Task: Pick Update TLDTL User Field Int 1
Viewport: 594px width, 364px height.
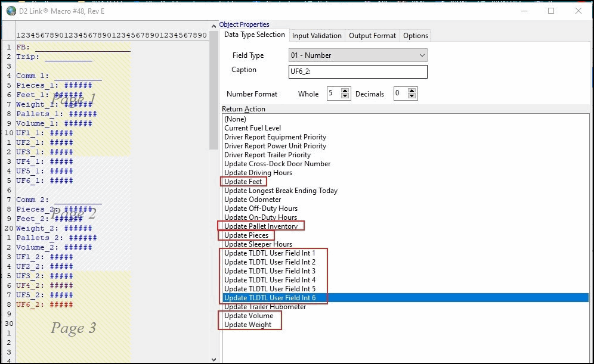Action: click(270, 253)
